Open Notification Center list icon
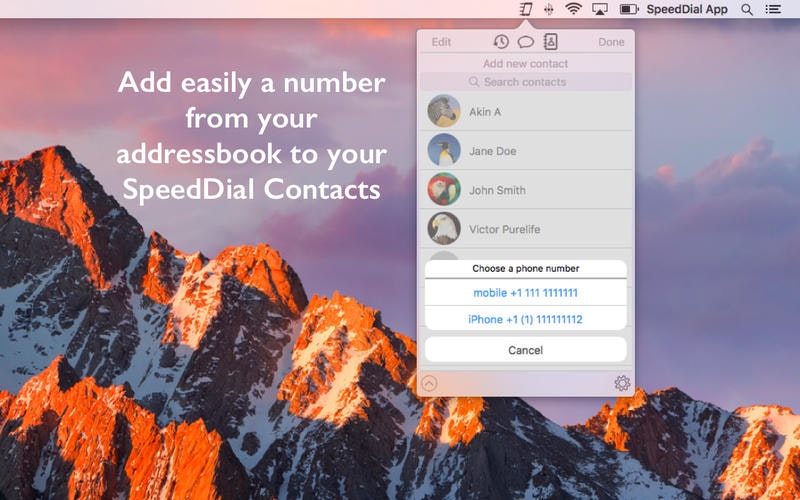The width and height of the screenshot is (800, 500). coord(773,9)
